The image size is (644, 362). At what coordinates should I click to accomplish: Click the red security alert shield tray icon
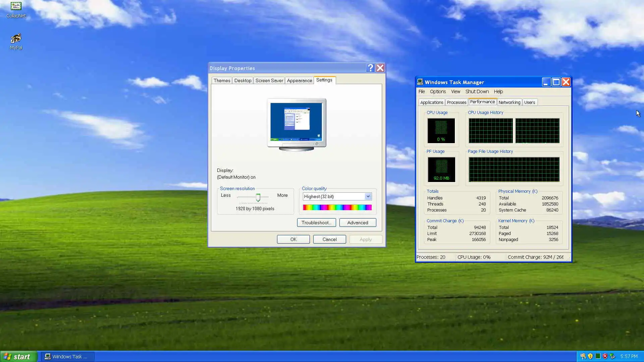605,356
